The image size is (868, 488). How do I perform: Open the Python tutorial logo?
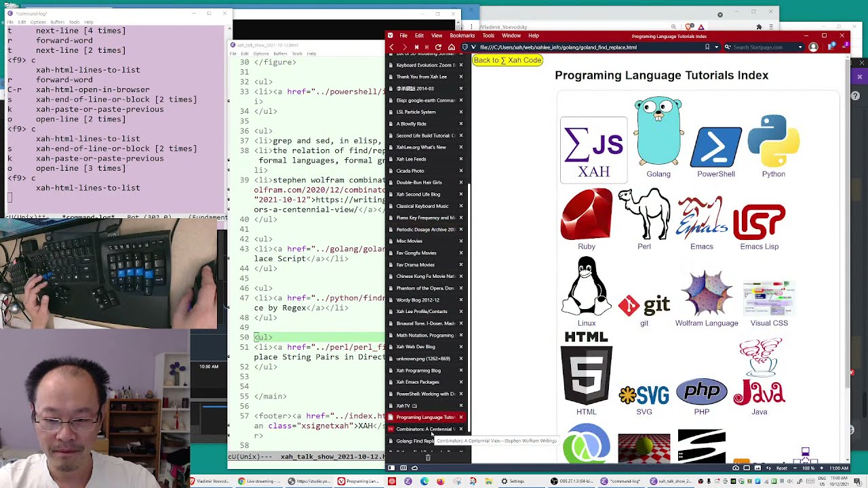[774, 141]
